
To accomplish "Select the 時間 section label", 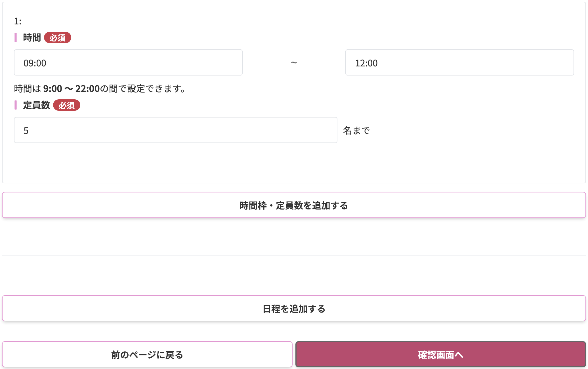I will click(x=32, y=37).
